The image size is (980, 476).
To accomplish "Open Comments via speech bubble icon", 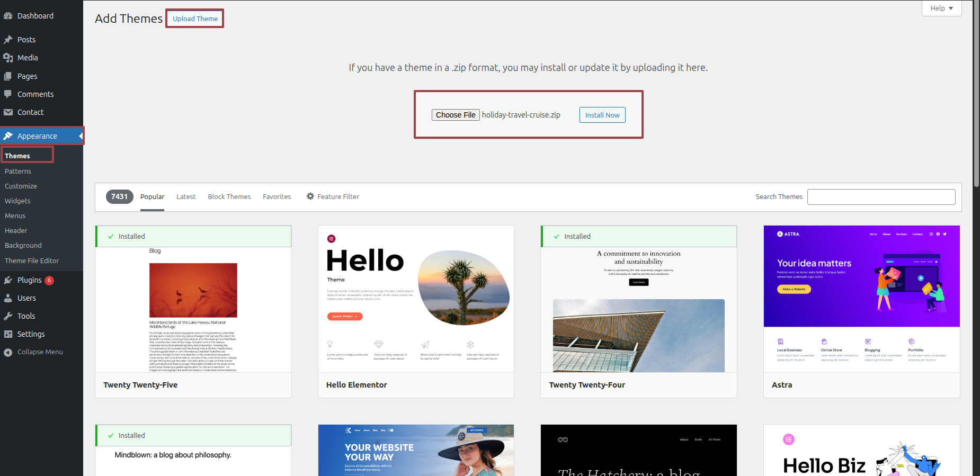I will 8,94.
